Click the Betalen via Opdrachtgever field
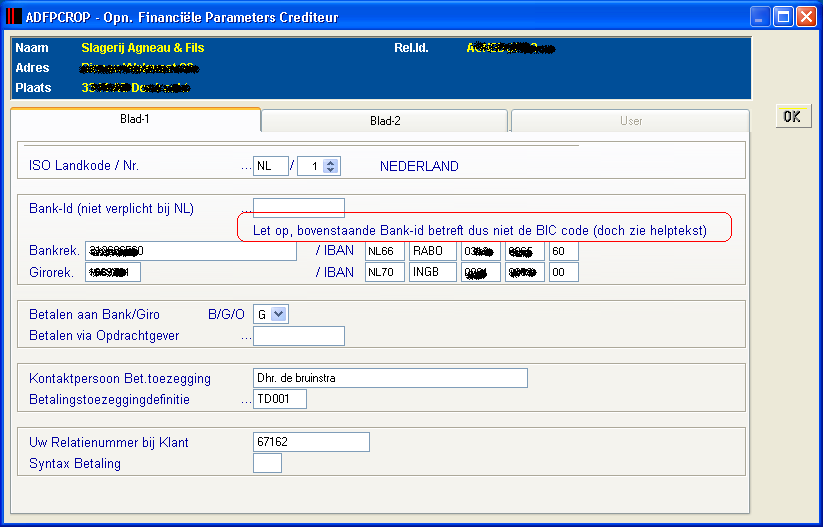The image size is (823, 527). pyautogui.click(x=299, y=336)
